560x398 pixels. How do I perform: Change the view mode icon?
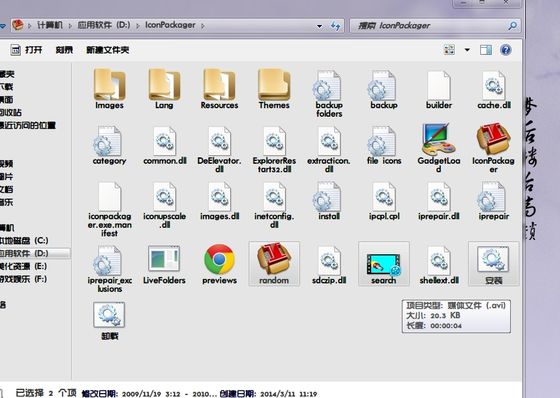pos(449,50)
